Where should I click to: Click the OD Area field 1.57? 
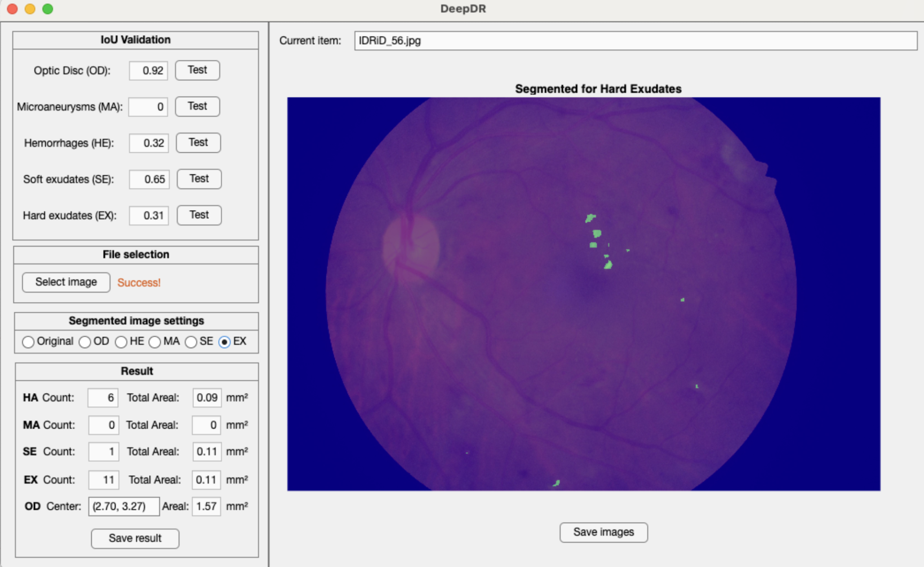click(x=206, y=507)
